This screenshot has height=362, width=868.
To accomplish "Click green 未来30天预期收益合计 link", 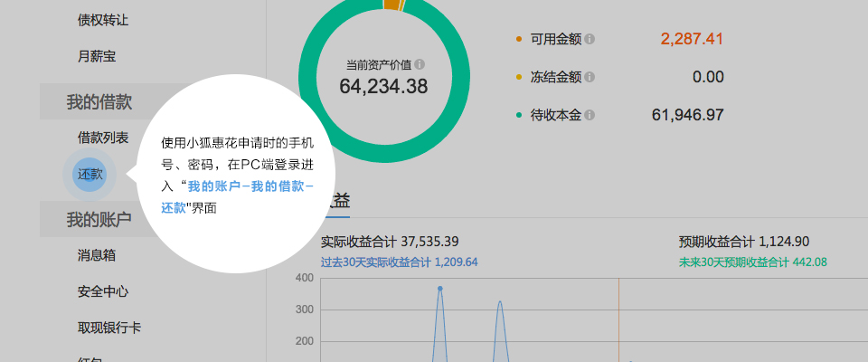I will pyautogui.click(x=752, y=262).
